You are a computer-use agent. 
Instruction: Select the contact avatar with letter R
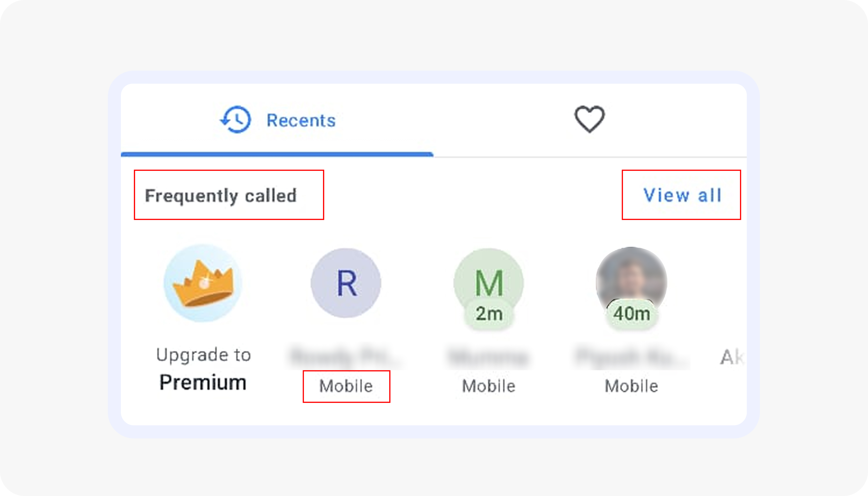coord(346,283)
